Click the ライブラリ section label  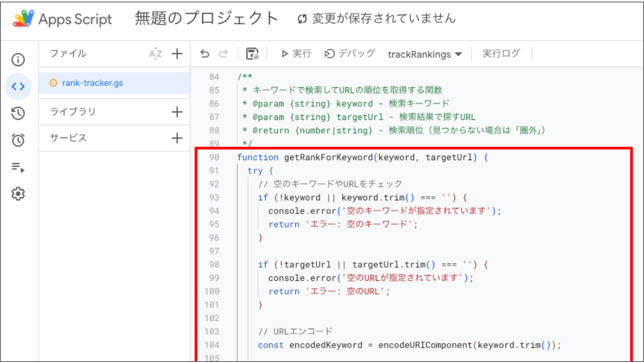(x=73, y=111)
